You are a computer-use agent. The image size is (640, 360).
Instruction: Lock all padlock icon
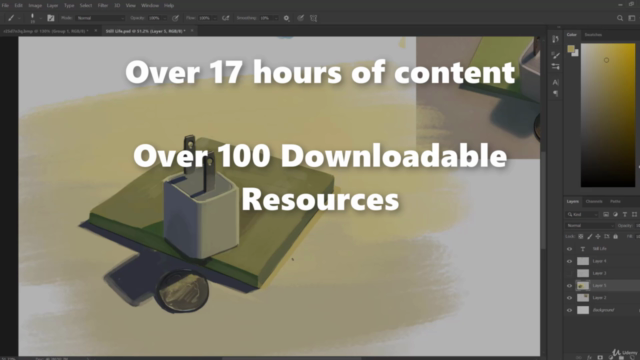[x=616, y=236]
